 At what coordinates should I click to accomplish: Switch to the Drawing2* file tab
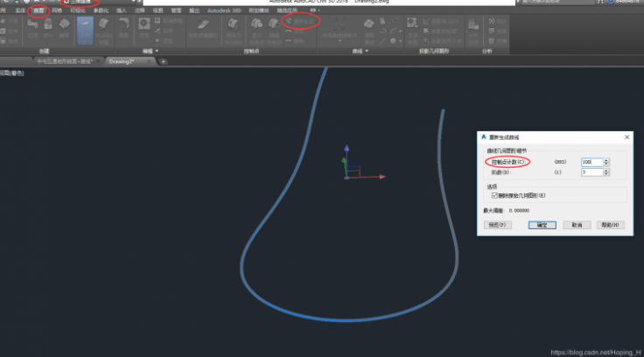tap(122, 61)
